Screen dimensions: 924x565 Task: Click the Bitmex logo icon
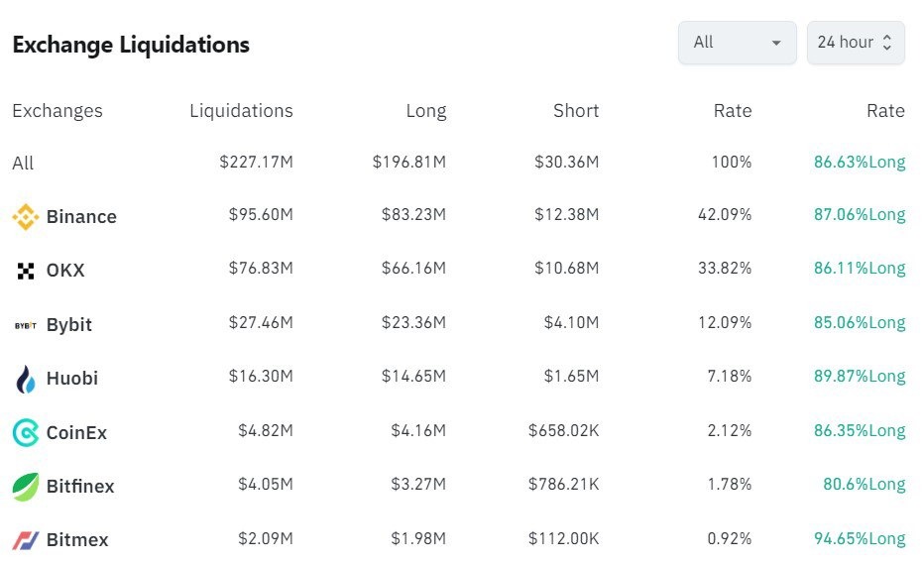(x=25, y=540)
